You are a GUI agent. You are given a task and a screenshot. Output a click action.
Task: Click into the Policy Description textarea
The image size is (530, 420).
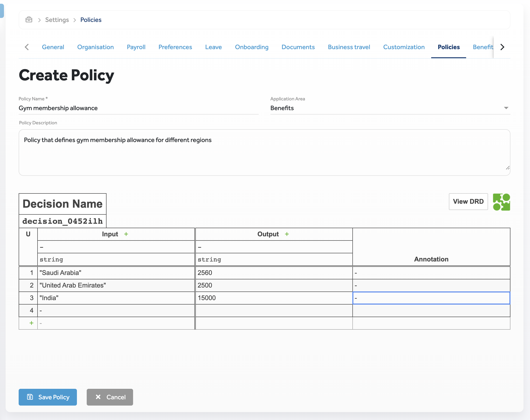tap(264, 152)
